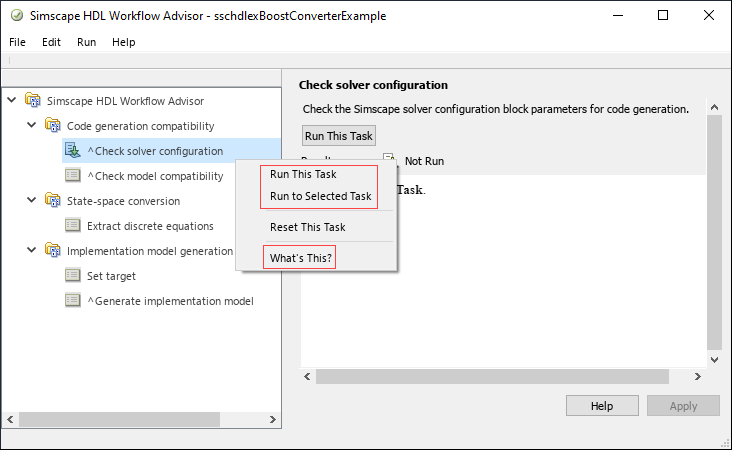Click the Implementation model generation folder icon

click(53, 251)
